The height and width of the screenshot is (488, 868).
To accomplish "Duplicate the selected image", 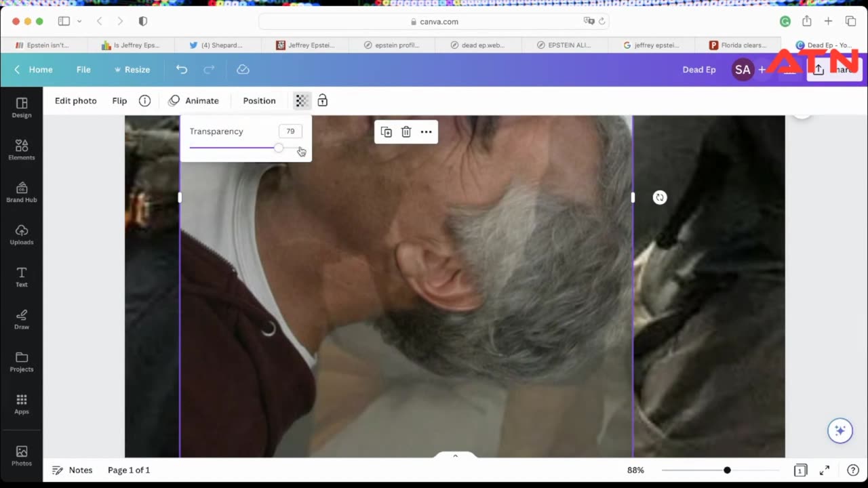I will click(x=387, y=132).
